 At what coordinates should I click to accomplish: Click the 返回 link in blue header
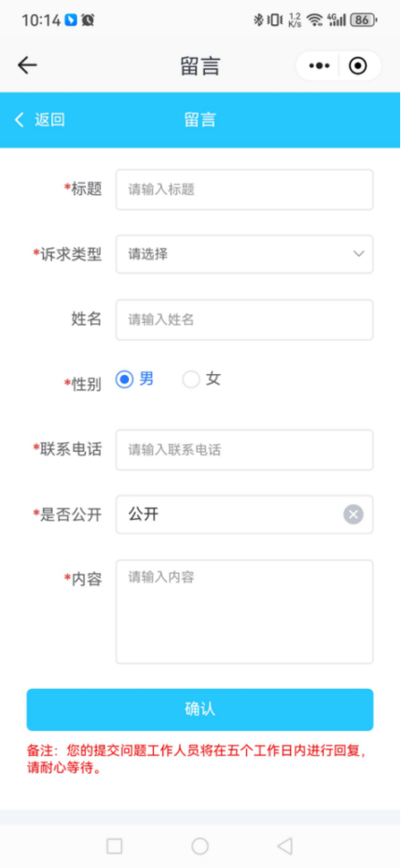click(49, 119)
